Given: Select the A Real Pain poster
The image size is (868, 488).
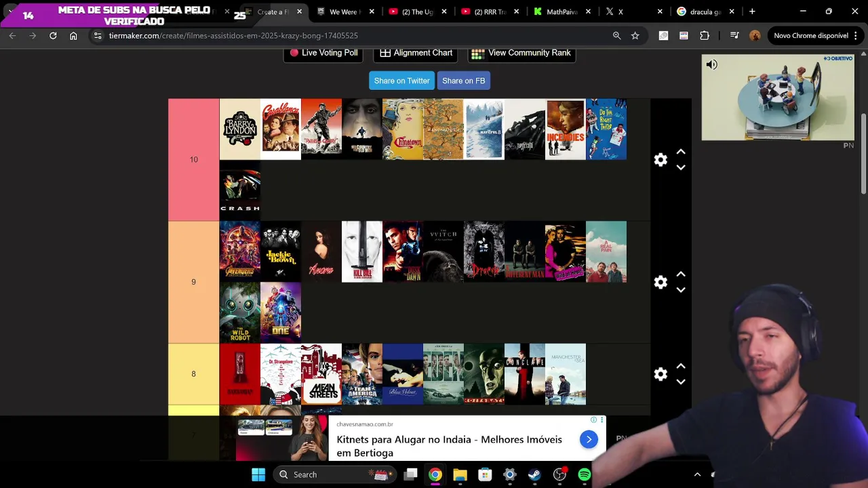Looking at the screenshot, I should tap(606, 251).
